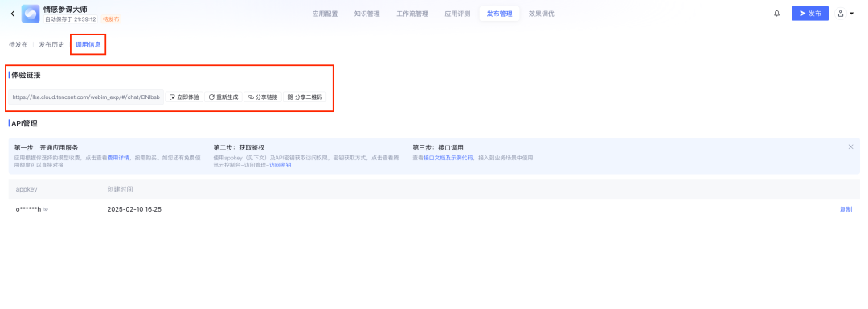868x309 pixels.
Task: Go back using the left arrow
Action: 13,14
